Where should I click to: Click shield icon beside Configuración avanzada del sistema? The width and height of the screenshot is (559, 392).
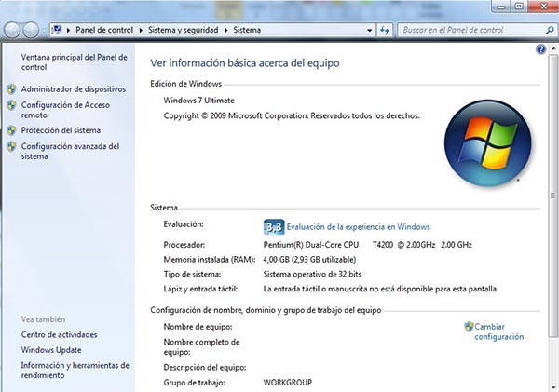coord(11,146)
